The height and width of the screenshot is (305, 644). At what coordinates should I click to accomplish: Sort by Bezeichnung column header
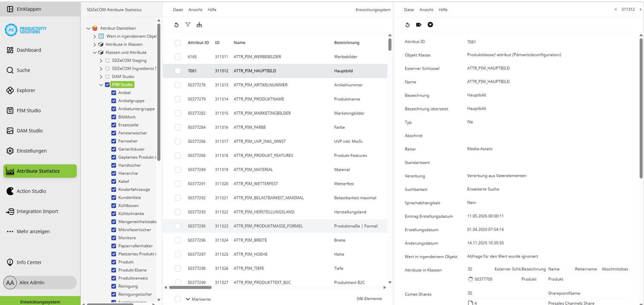point(347,43)
